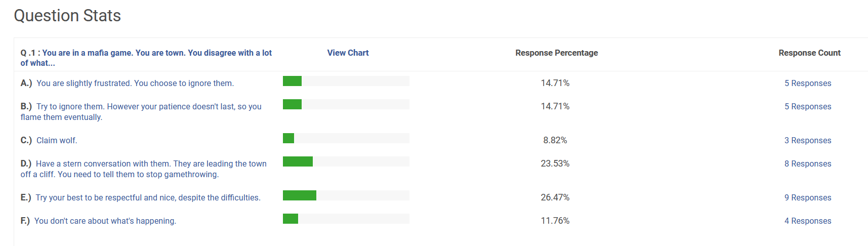Click answer E 'Try your best to be respectful'
The width and height of the screenshot is (868, 246).
tap(148, 197)
